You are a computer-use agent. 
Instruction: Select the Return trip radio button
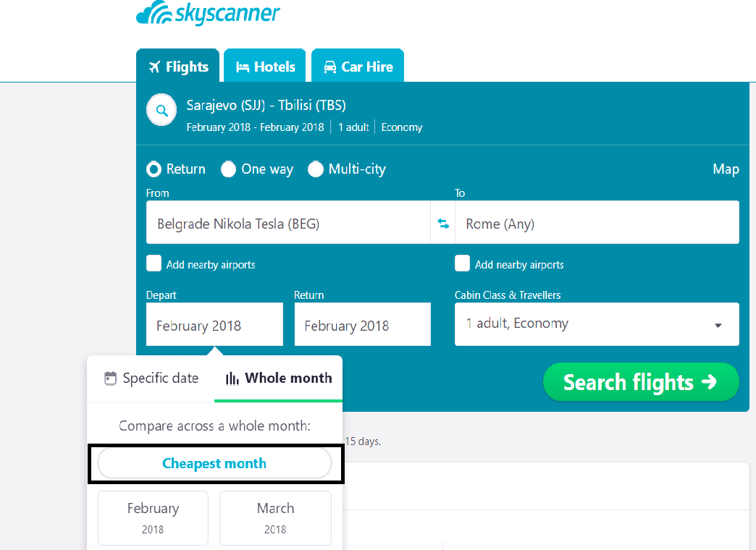coord(154,169)
